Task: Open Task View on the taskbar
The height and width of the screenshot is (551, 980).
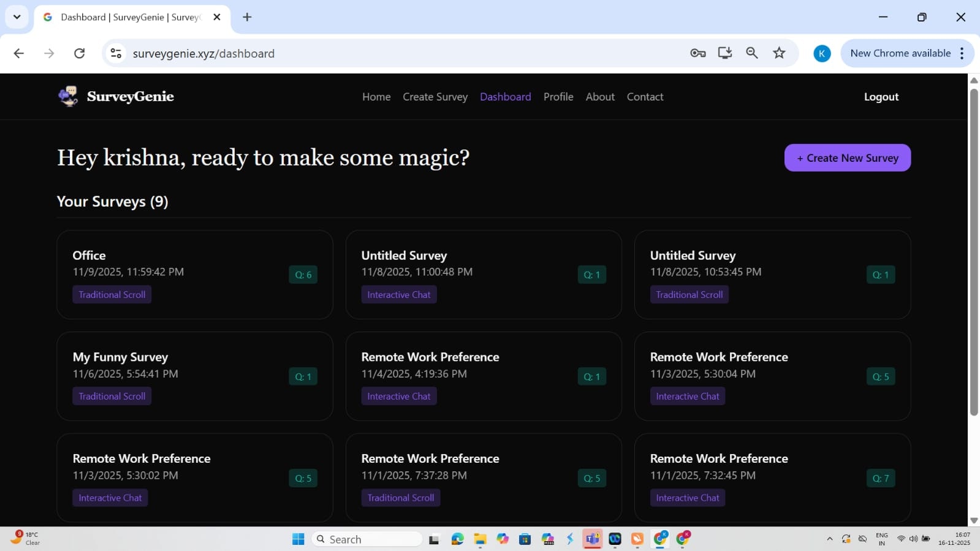Action: coord(434,539)
